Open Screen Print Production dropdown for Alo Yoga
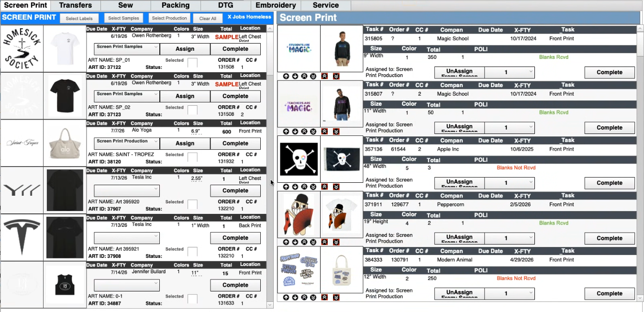The width and height of the screenshot is (644, 312). click(x=126, y=143)
